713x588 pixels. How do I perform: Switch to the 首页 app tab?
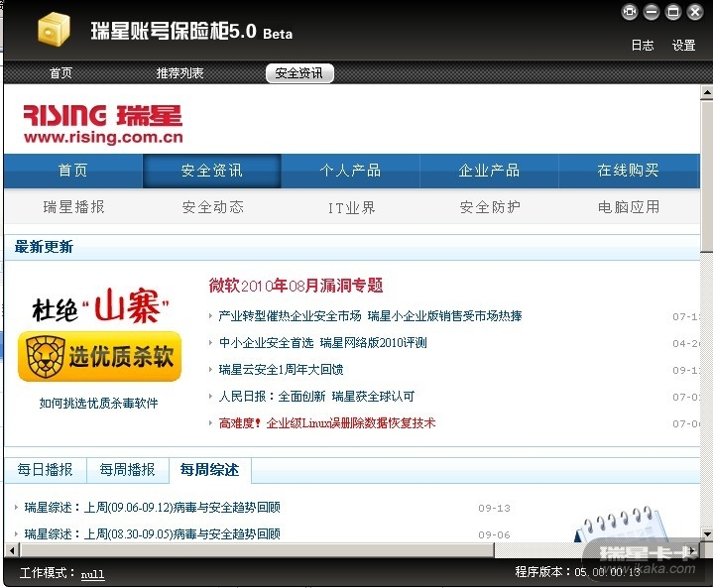60,72
